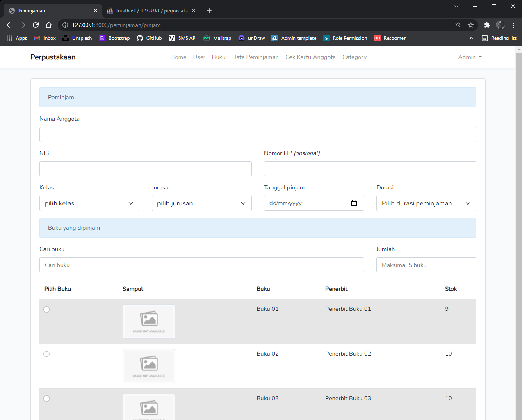Click the Nama Anggota input field

tap(258, 134)
